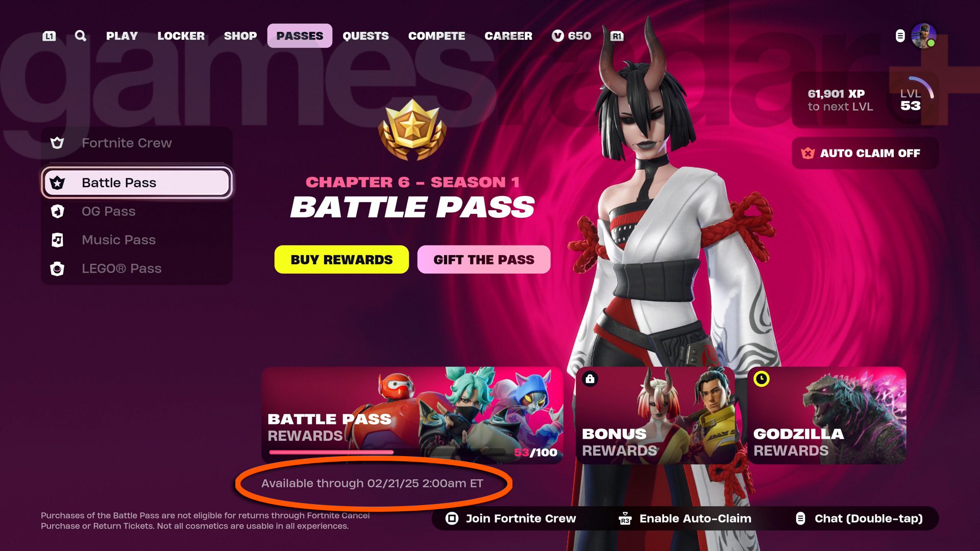Screen dimensions: 980x551
Task: Click the Battle Pass rewards progress bar
Action: [x=387, y=452]
